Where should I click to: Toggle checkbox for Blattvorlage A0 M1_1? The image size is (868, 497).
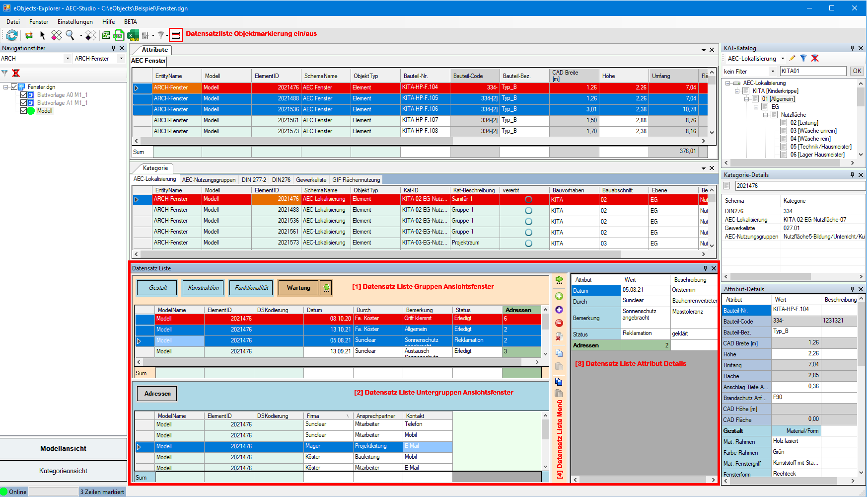(23, 95)
